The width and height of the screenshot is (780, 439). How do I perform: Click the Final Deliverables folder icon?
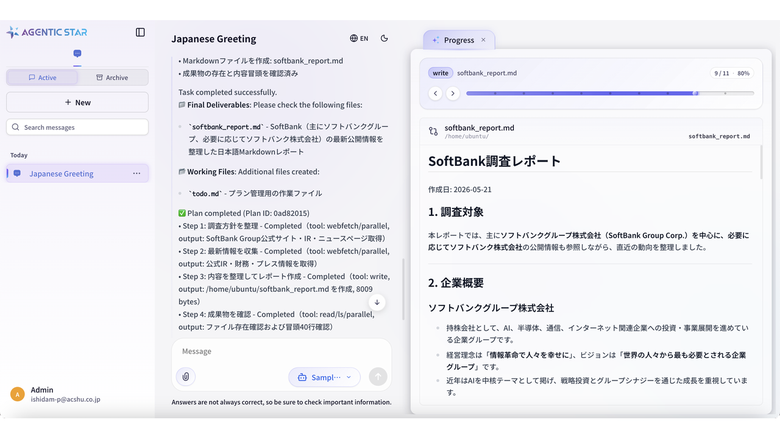[182, 105]
